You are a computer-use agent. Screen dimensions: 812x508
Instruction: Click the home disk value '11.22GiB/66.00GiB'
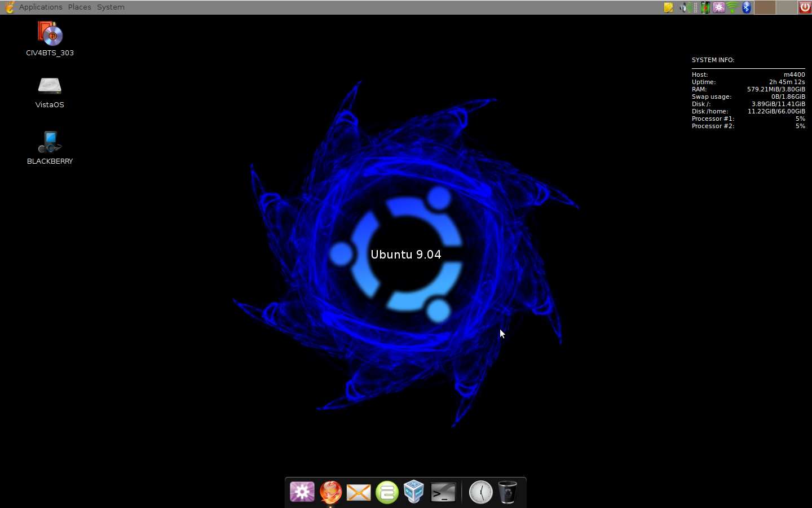[x=776, y=111]
